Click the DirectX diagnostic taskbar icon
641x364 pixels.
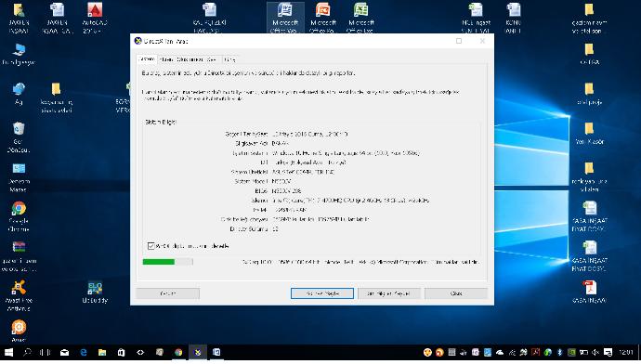pos(198,352)
